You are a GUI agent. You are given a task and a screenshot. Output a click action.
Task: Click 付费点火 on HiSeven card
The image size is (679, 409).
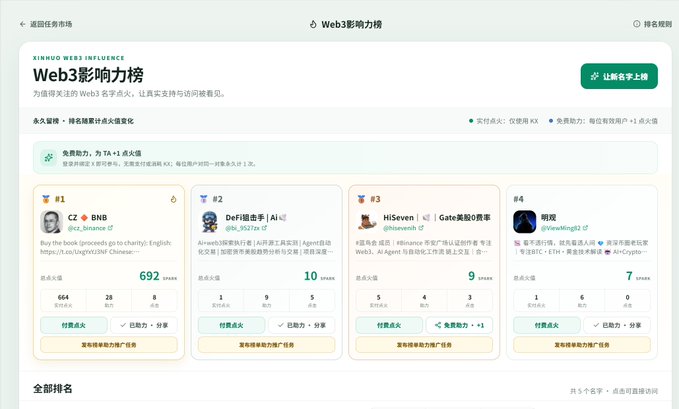(389, 325)
